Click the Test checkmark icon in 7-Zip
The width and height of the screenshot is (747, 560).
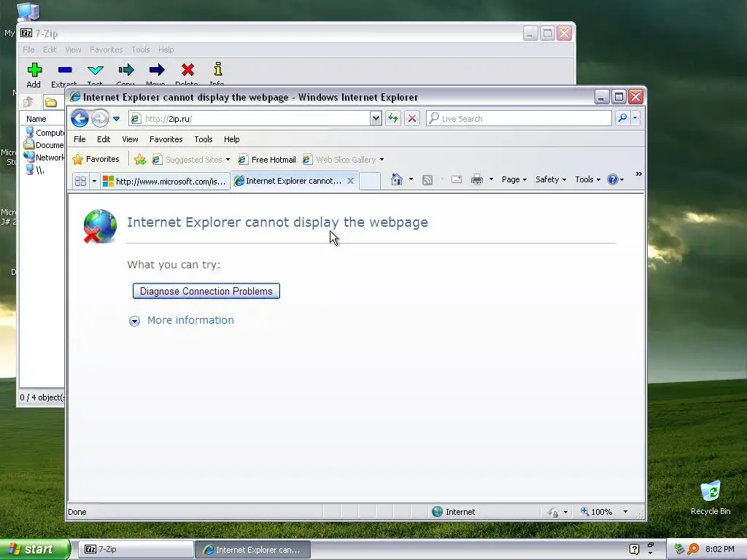tap(96, 70)
